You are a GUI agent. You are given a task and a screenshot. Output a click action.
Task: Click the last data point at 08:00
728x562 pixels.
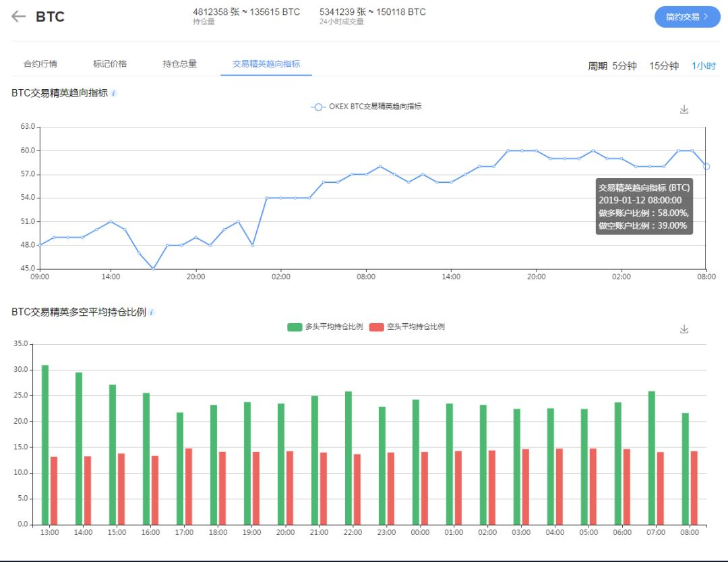pyautogui.click(x=706, y=166)
